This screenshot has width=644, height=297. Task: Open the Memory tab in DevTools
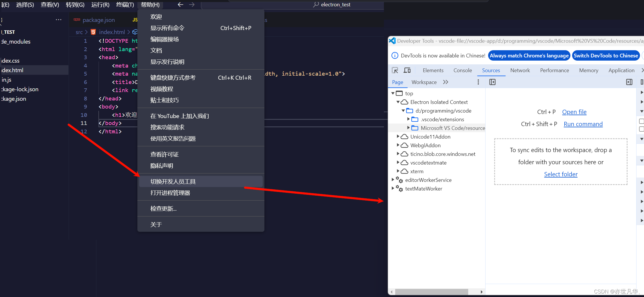pyautogui.click(x=589, y=70)
